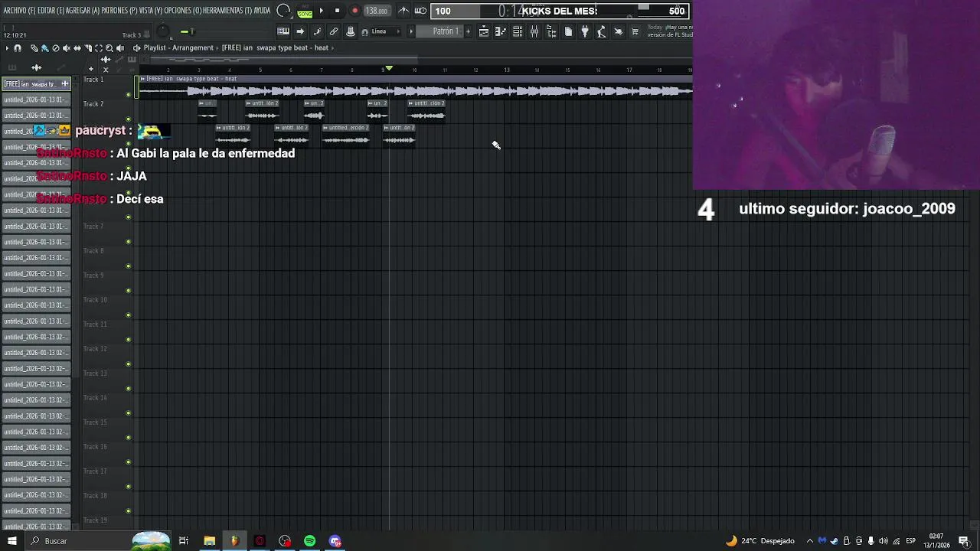This screenshot has width=980, height=551.
Task: Click the typing keyboard to piano icon
Action: click(x=283, y=31)
